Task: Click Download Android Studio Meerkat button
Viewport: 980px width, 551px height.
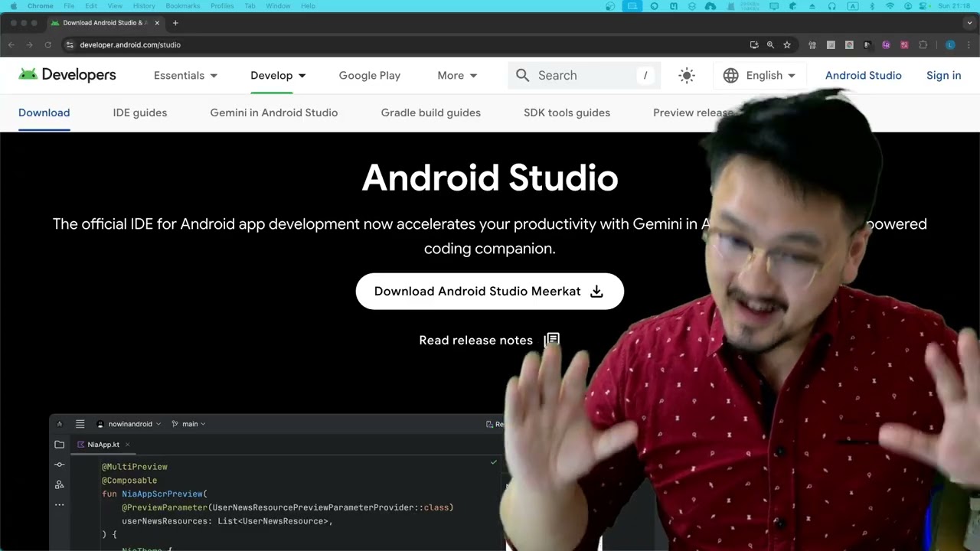Action: click(490, 292)
